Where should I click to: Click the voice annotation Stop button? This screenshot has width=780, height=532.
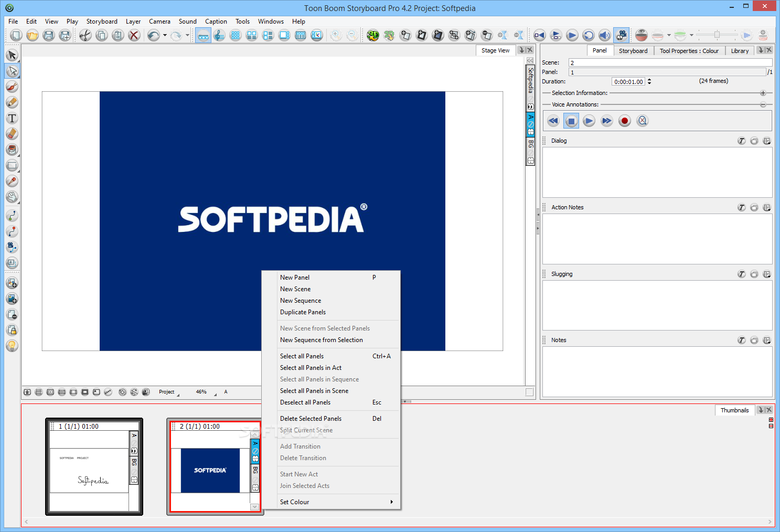571,121
